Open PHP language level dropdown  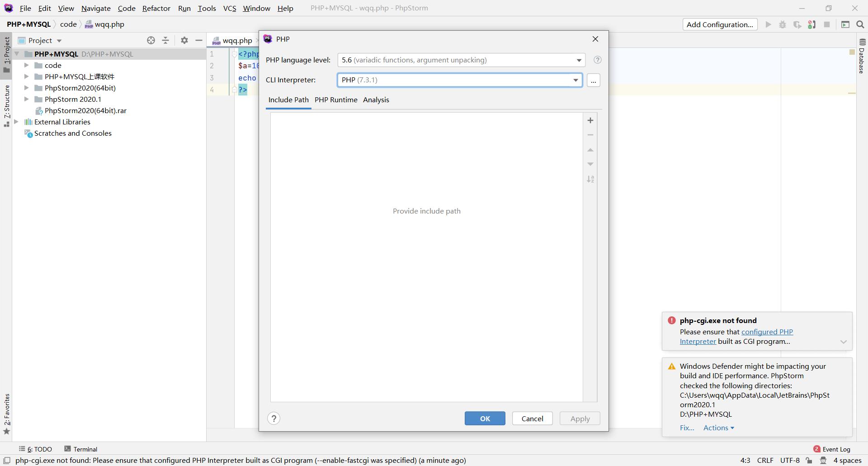tap(461, 60)
